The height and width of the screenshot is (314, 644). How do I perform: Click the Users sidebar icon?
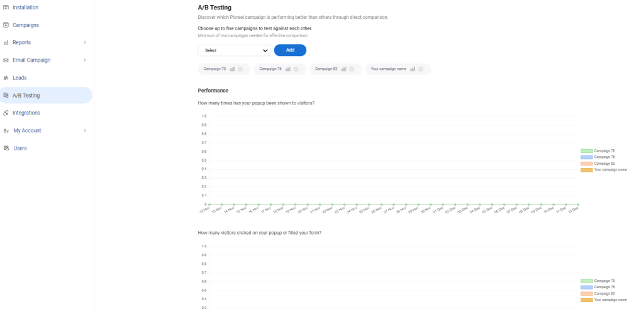point(6,149)
